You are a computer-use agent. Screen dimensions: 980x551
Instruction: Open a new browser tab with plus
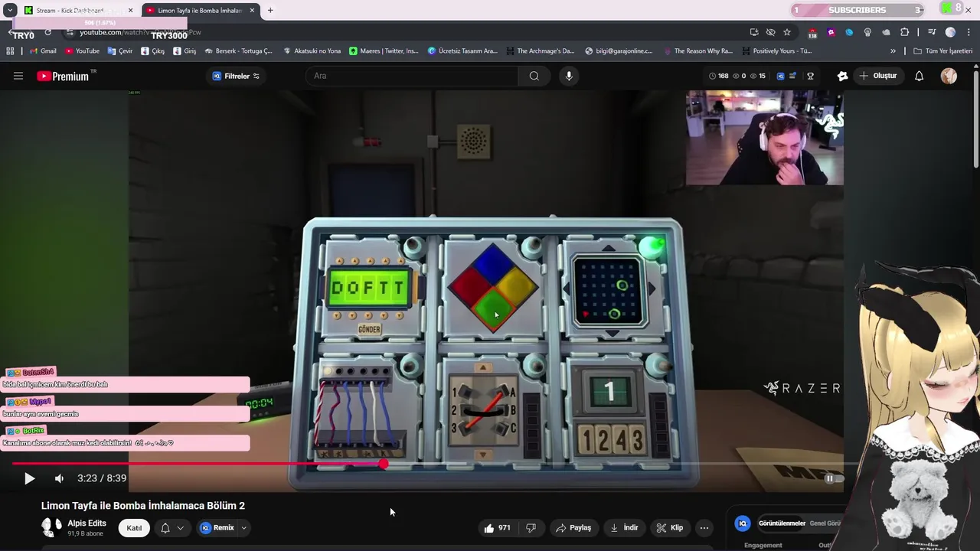tap(270, 11)
